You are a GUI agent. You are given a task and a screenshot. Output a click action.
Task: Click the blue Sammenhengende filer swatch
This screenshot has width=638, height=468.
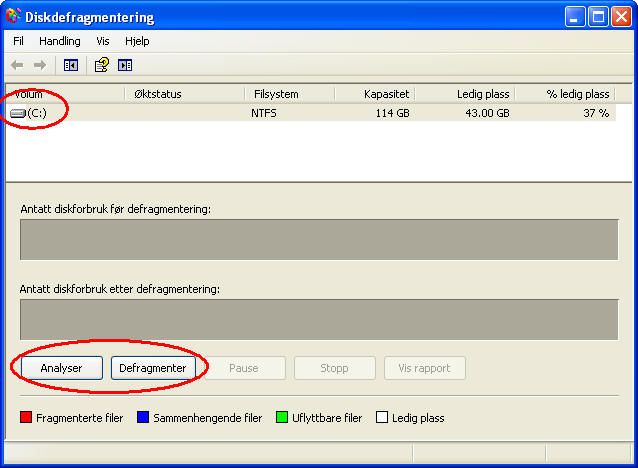[143, 417]
